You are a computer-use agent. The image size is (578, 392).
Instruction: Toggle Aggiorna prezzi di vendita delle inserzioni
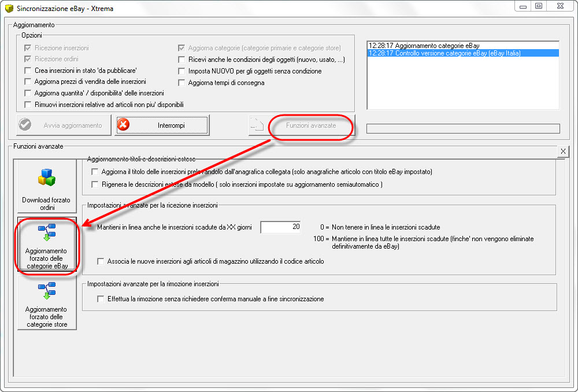pyautogui.click(x=28, y=82)
